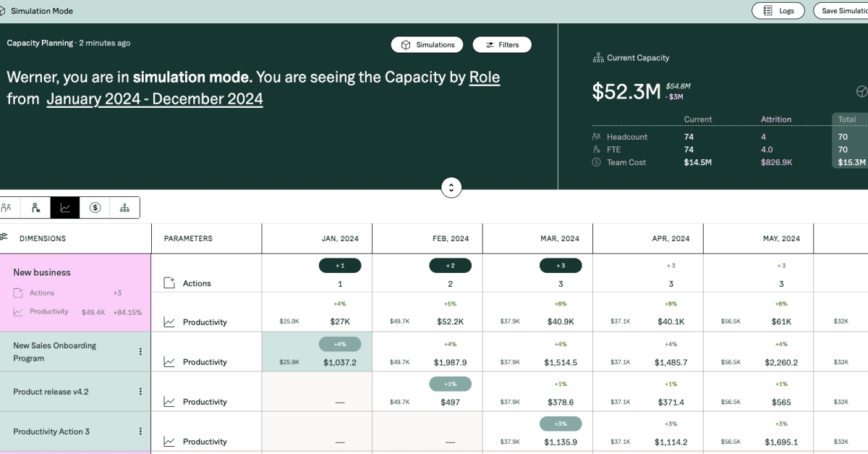Click the pie chart icon beside Current Capacity
The height and width of the screenshot is (454, 868).
861,91
